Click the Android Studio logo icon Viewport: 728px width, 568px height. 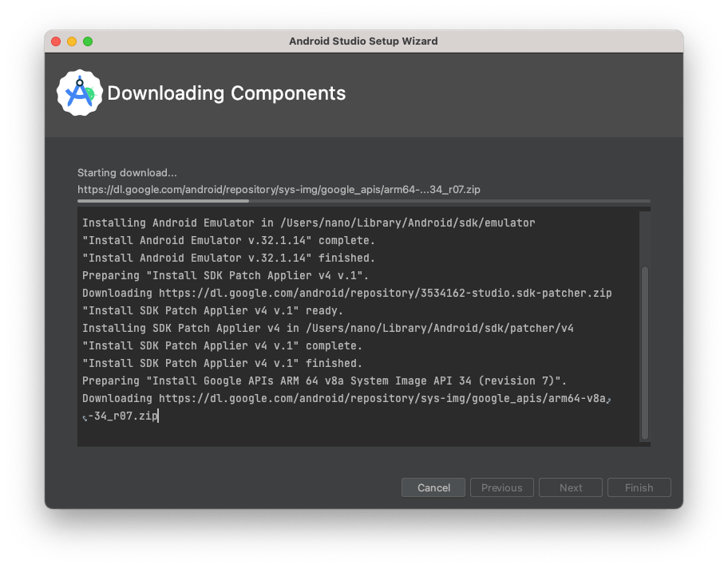tap(79, 93)
